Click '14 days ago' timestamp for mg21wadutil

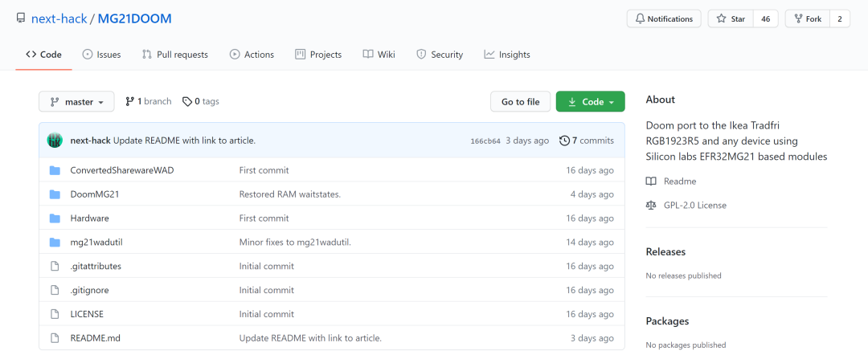[590, 243]
